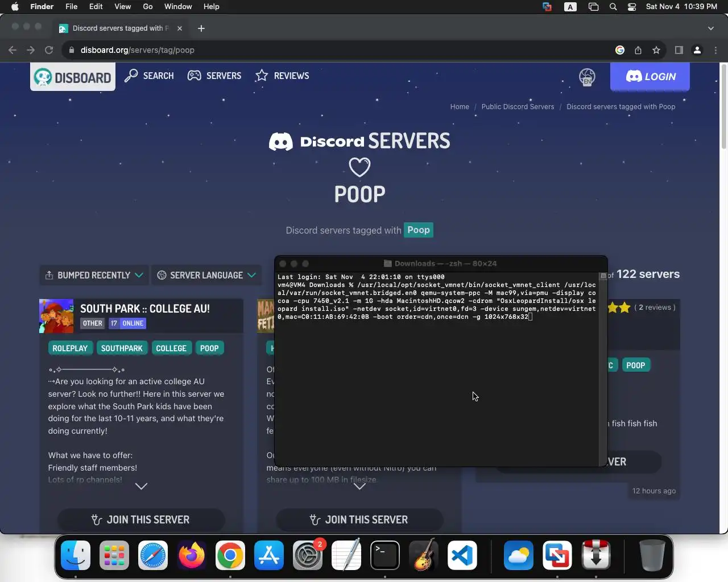The height and width of the screenshot is (582, 728).
Task: Open Chrome side panel icon
Action: [x=679, y=50]
